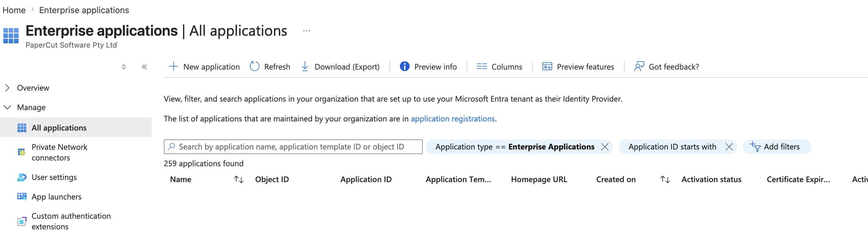The height and width of the screenshot is (237, 868).
Task: Click the Private Network connectors icon
Action: point(22,152)
